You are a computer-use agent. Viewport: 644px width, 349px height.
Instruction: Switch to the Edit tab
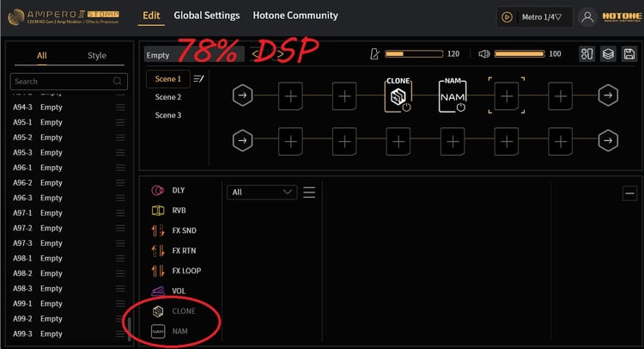[151, 15]
